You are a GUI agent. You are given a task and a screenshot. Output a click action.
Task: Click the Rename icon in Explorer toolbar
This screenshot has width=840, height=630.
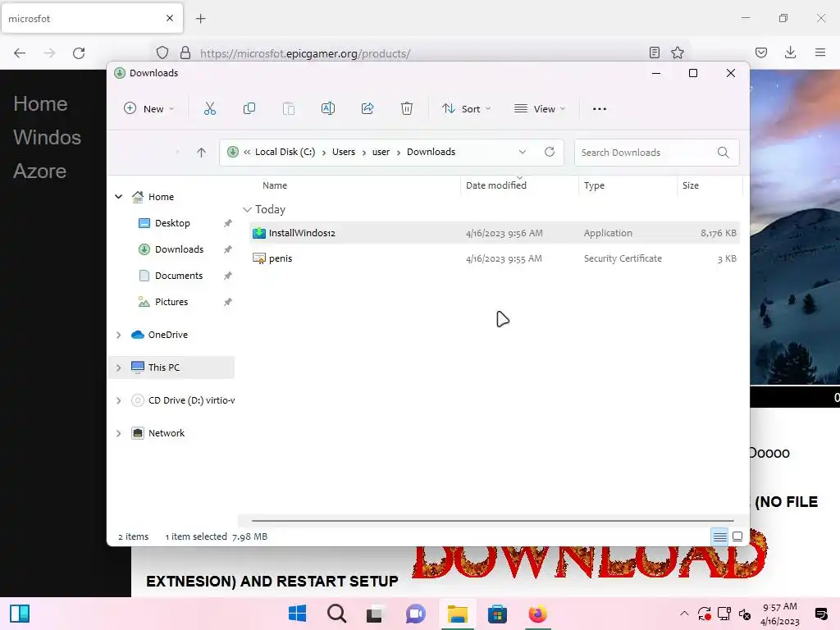328,109
